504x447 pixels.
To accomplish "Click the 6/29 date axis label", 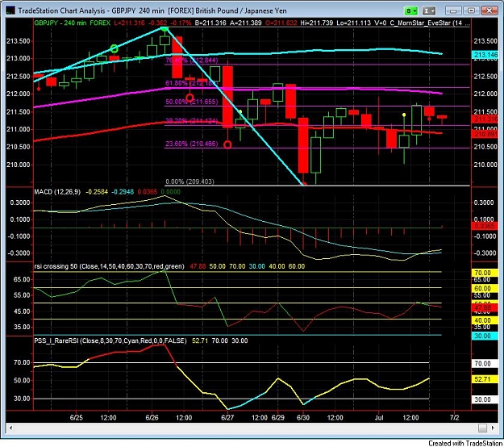I will pyautogui.click(x=278, y=418).
